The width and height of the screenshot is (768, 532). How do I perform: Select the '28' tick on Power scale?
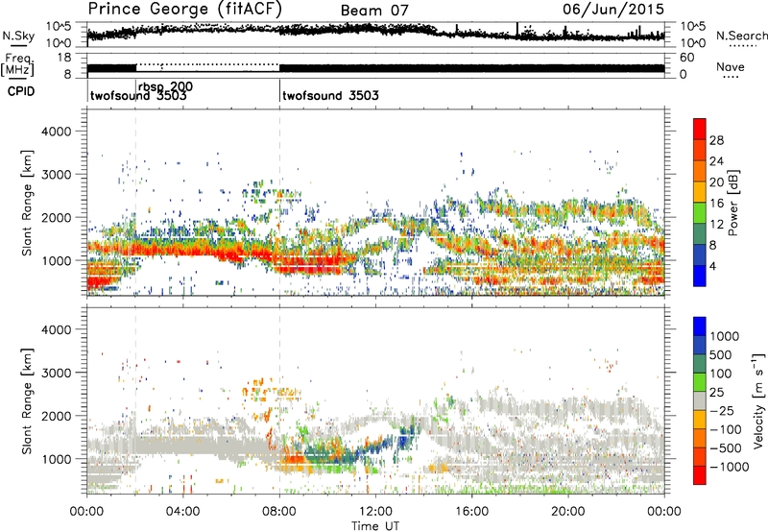click(x=716, y=140)
